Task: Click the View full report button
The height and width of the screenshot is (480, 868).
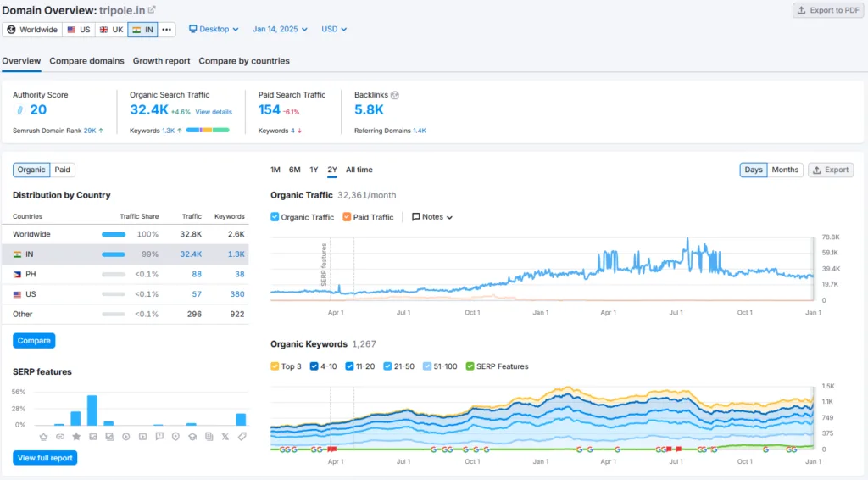Action: click(x=45, y=458)
